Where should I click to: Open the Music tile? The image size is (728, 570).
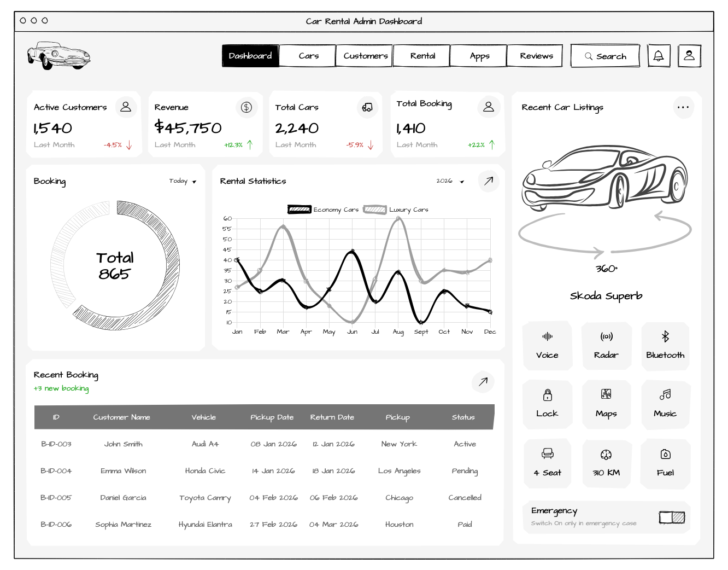point(665,404)
